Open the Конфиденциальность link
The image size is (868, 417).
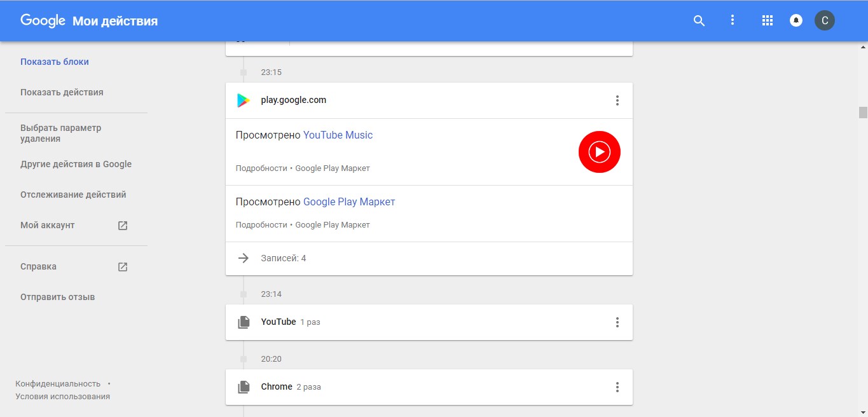[58, 384]
